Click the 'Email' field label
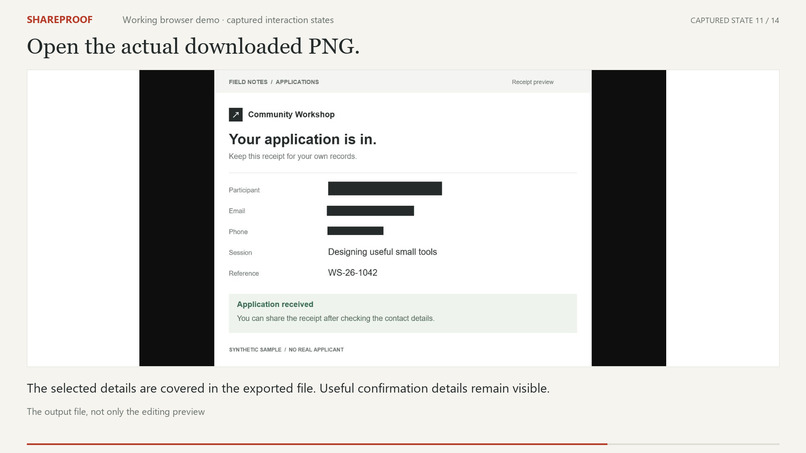Viewport: 806px width, 453px height. point(237,211)
